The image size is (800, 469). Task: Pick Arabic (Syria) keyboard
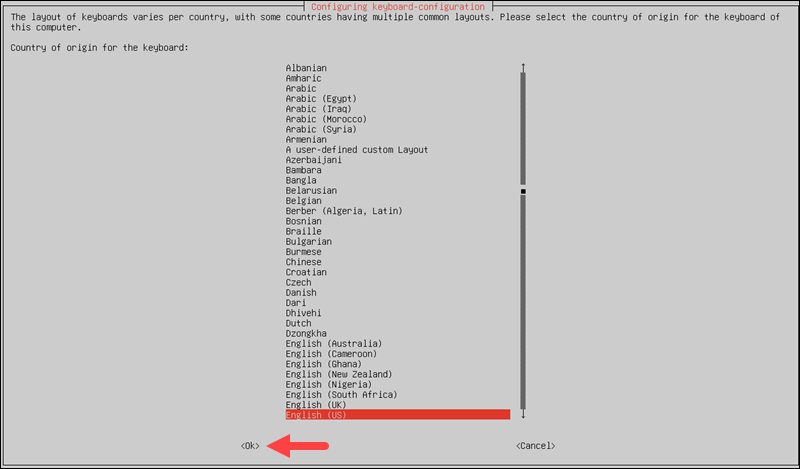tap(321, 129)
